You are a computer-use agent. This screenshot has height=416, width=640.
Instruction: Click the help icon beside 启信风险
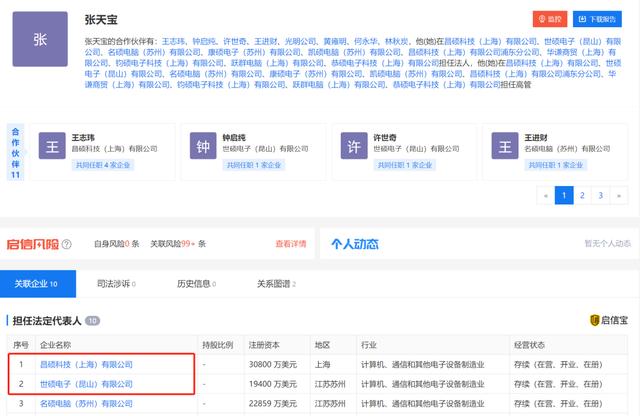tap(68, 243)
